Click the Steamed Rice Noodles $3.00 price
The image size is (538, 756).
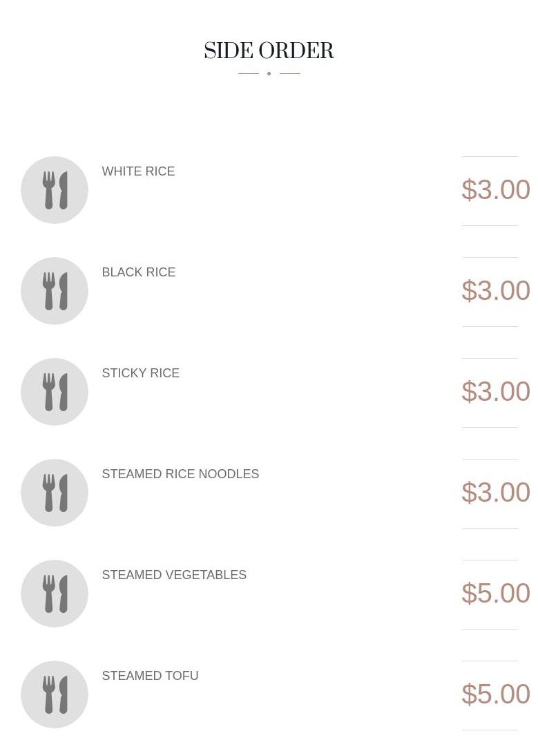click(495, 493)
